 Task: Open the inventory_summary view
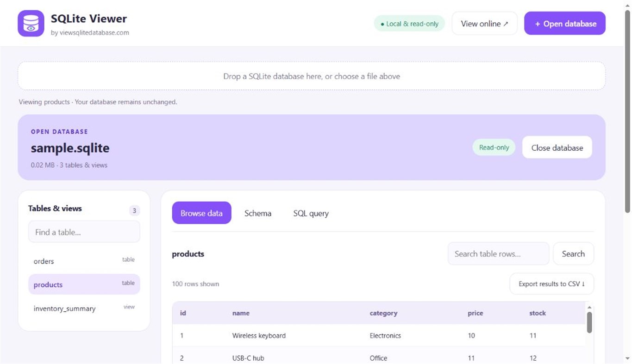84,308
